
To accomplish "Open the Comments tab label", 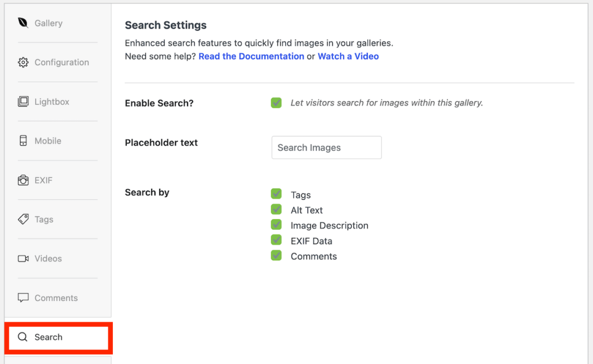I will pyautogui.click(x=56, y=298).
